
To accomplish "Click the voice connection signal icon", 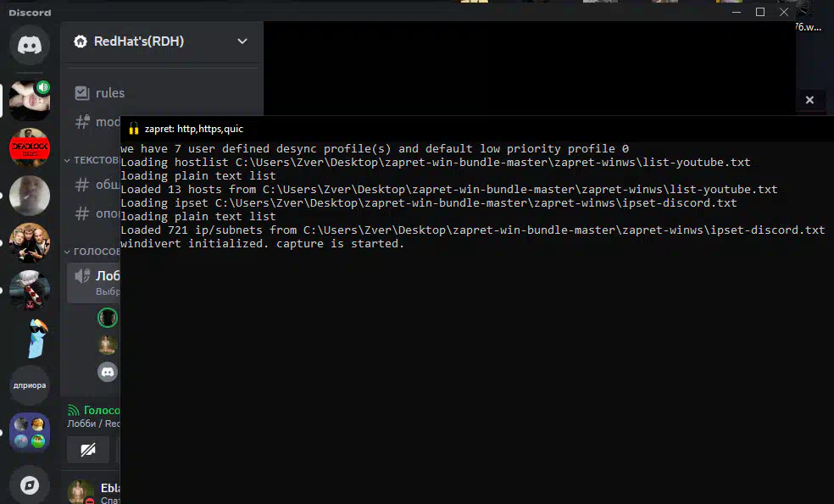I will (x=74, y=410).
